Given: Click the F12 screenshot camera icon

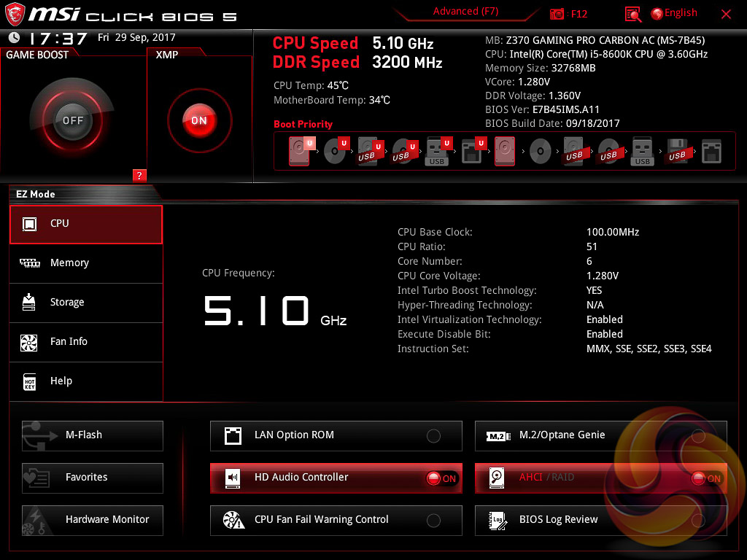Looking at the screenshot, I should click(x=557, y=14).
